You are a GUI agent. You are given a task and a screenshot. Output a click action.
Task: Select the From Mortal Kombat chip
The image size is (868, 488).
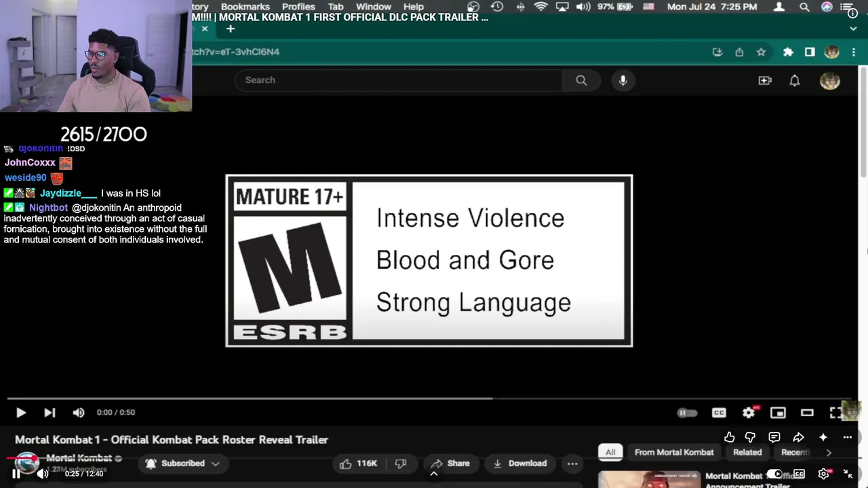pyautogui.click(x=674, y=452)
